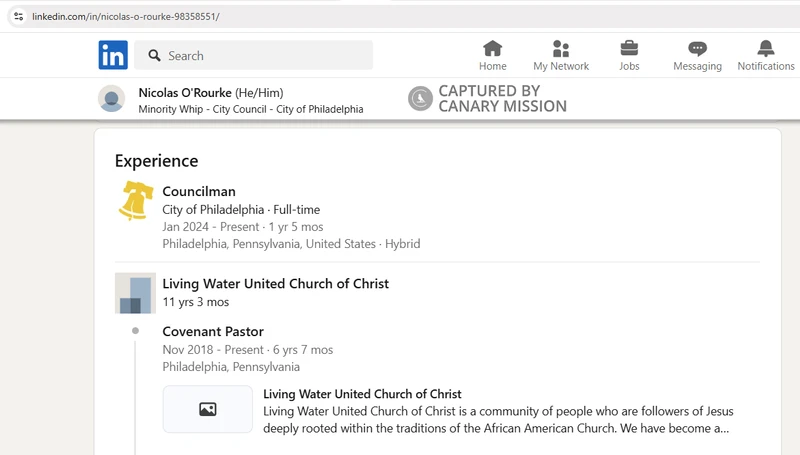Viewport: 800px width, 455px height.
Task: Click 'Philadelphia, Pennsylvania, United States · Hybrid'
Action: 291,244
